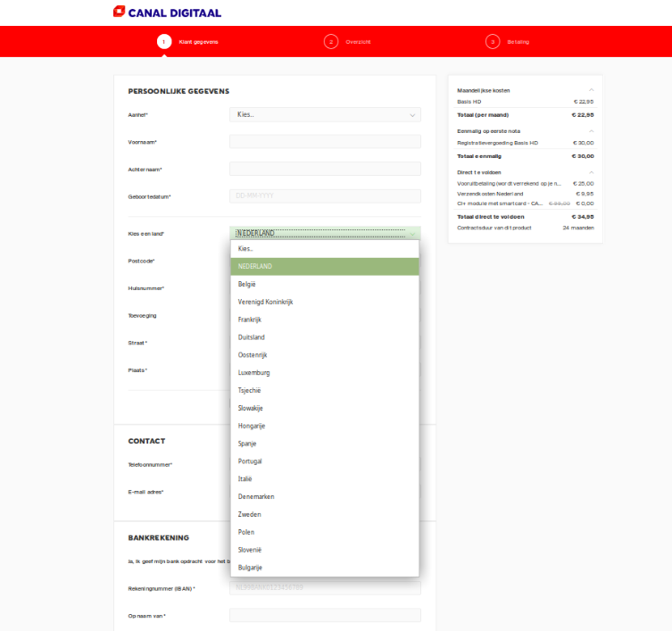Collapse the Direct te voldoen section
This screenshot has width=672, height=631.
point(591,171)
